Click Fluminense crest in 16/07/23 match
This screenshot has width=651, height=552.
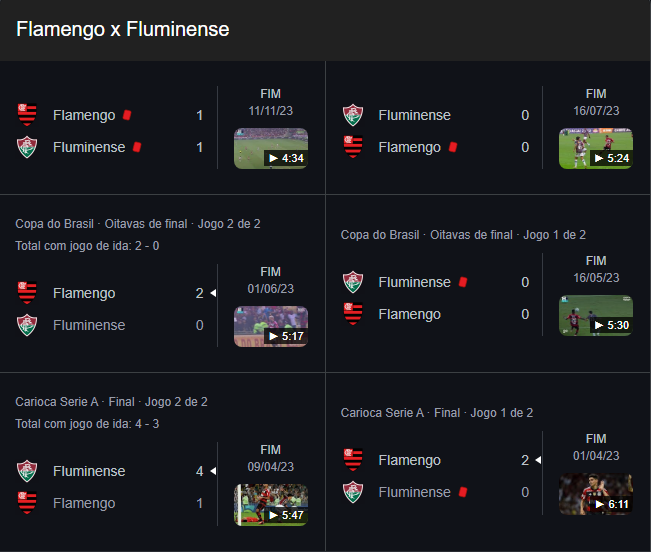(x=353, y=115)
